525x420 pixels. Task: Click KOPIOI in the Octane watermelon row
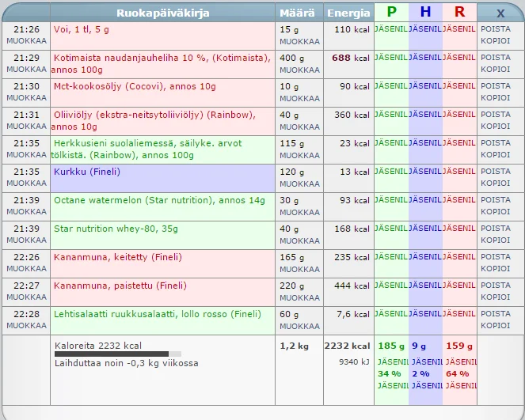click(496, 212)
